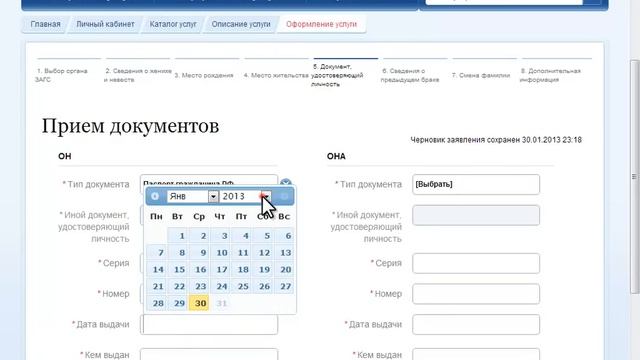Click date 25 in the calendar
The image size is (640, 360).
241,287
